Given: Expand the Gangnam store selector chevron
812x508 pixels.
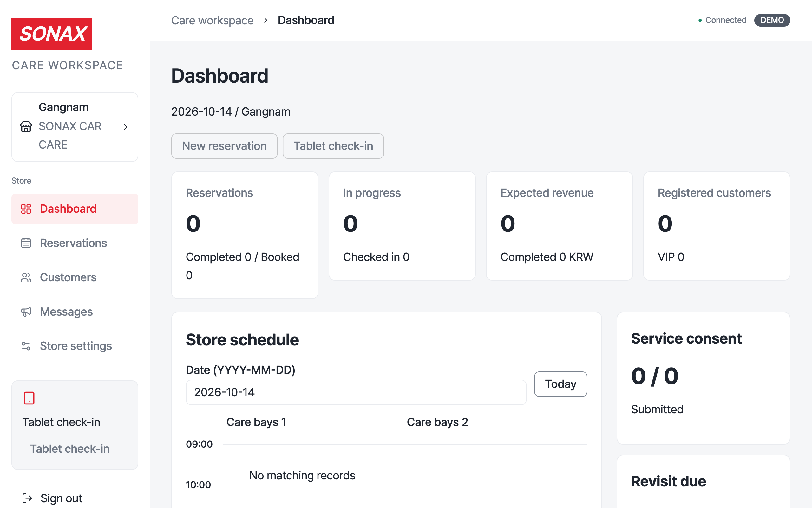Looking at the screenshot, I should pyautogui.click(x=126, y=127).
